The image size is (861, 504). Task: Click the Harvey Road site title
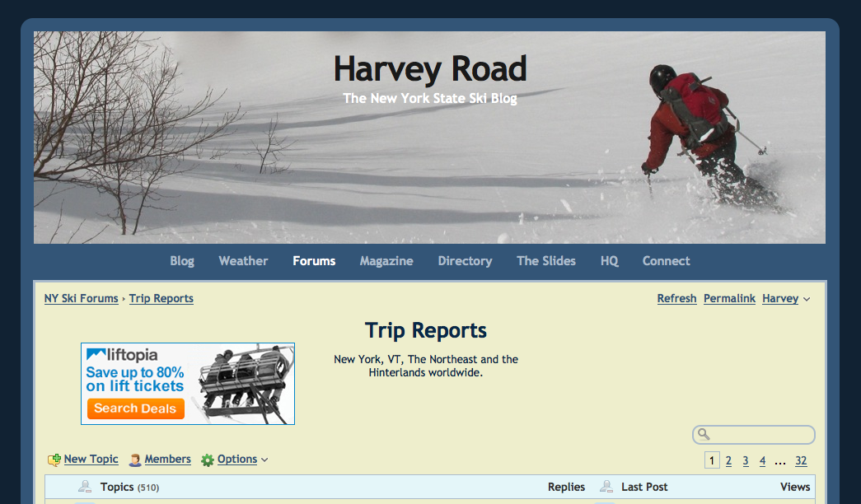point(429,69)
